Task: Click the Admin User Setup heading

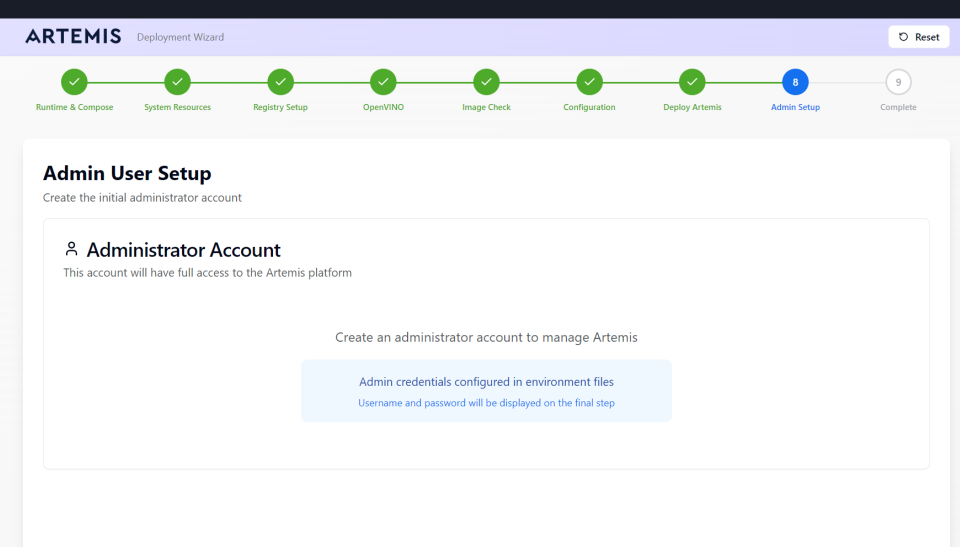Action: point(127,173)
